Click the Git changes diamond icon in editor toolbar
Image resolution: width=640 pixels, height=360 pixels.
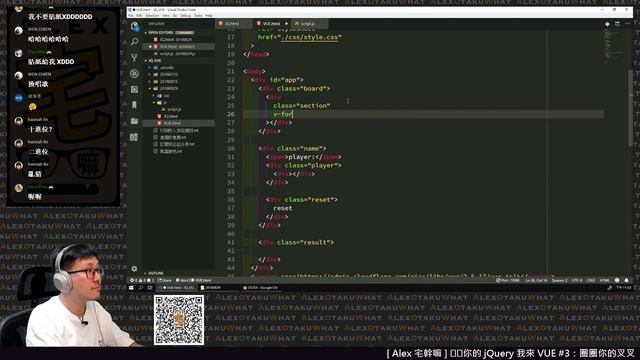pos(607,24)
